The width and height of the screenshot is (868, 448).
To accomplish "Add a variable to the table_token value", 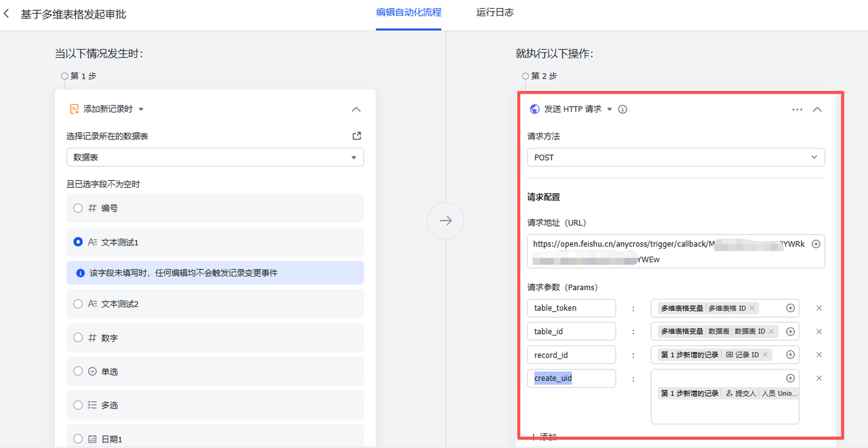I will coord(790,308).
